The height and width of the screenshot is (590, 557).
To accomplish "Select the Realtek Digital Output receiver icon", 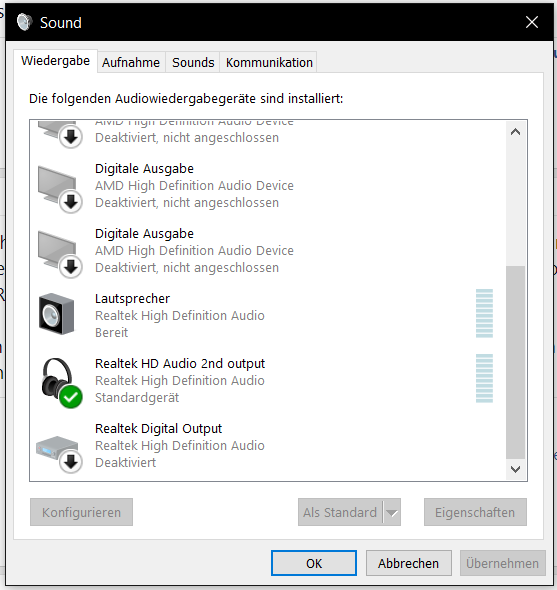I will point(59,454).
